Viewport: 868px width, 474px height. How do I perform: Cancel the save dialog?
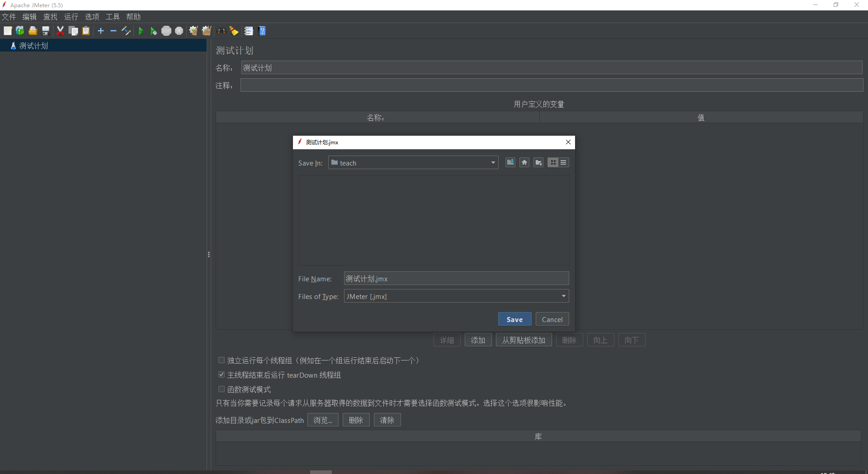pos(552,319)
